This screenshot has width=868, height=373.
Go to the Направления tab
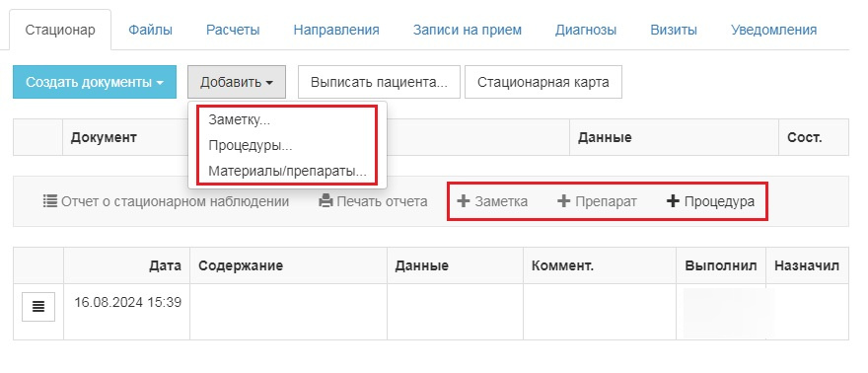[336, 30]
